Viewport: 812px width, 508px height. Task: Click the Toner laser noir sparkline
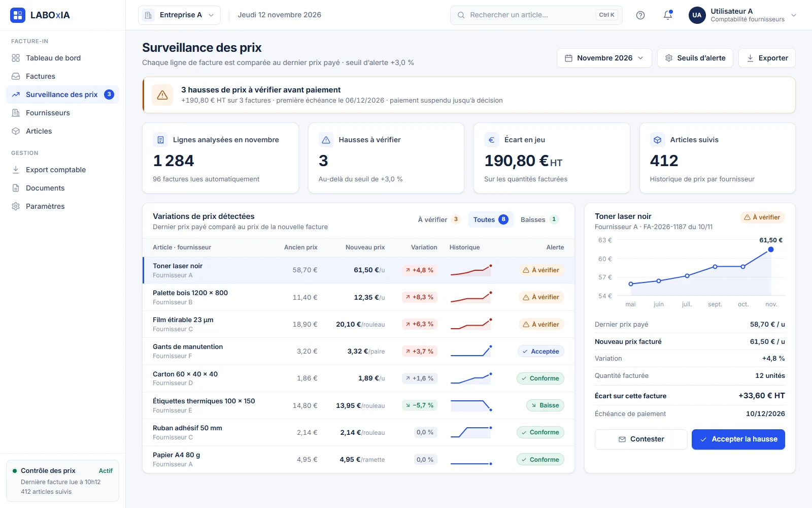tap(471, 270)
